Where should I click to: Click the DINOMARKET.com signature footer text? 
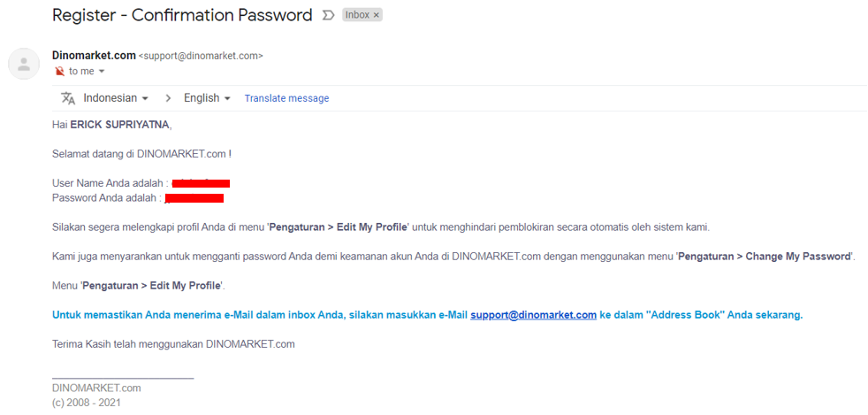coord(96,388)
